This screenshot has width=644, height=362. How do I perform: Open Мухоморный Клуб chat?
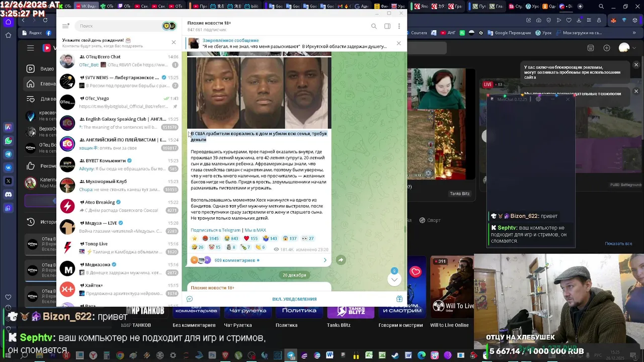tap(119, 186)
